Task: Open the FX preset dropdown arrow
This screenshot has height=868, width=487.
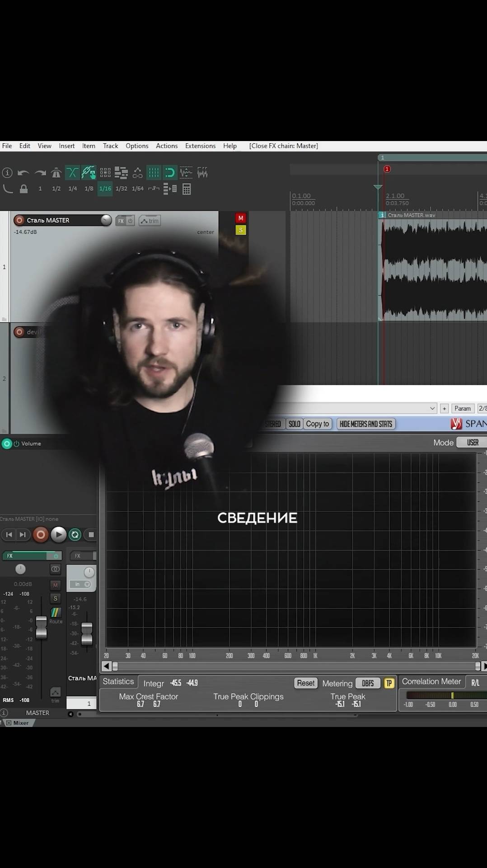Action: tap(432, 408)
